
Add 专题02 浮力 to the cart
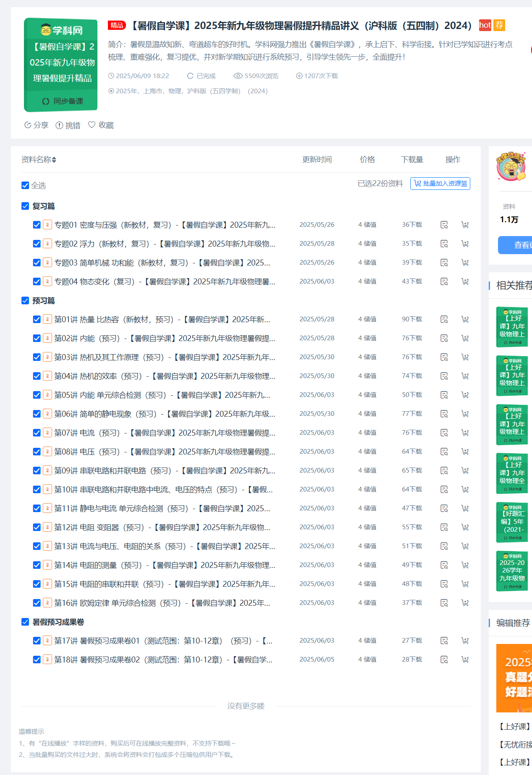click(465, 244)
